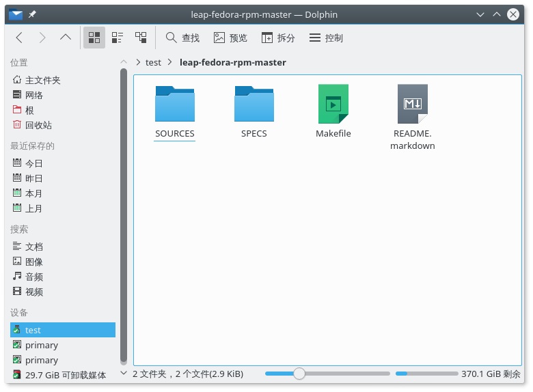Open 主文件夹 home place
Screen dimensions: 533x392
tap(63, 80)
